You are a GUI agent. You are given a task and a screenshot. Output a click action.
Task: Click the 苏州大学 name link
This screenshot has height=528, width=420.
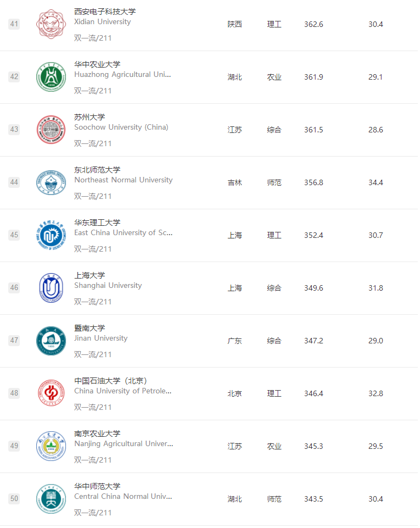pos(90,117)
